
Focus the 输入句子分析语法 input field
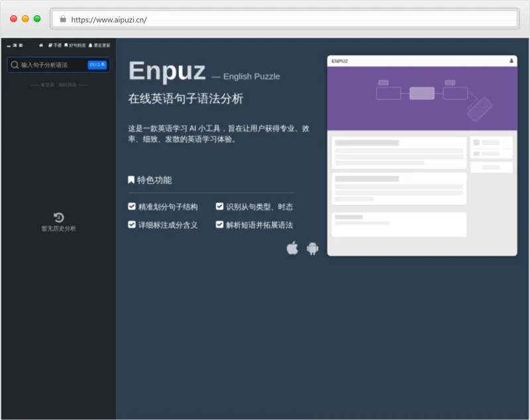click(x=58, y=65)
